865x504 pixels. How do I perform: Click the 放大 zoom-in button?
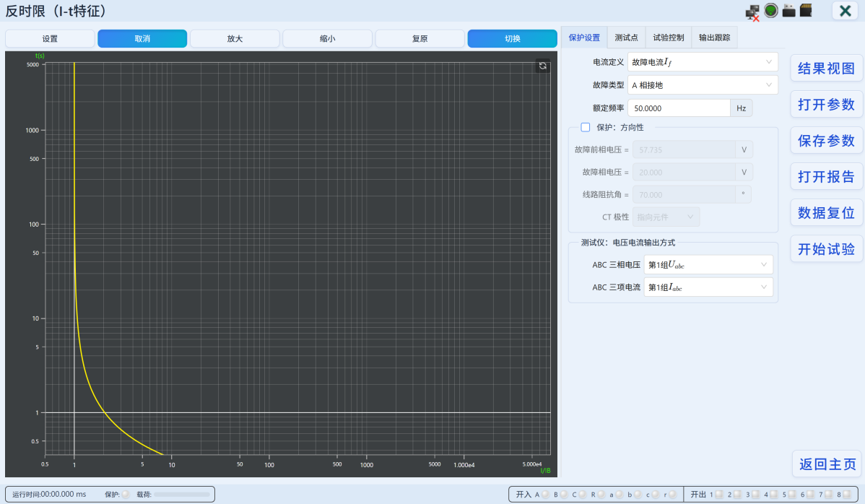[235, 38]
